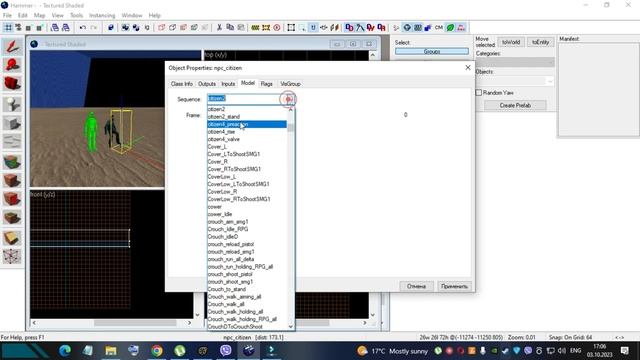Open the Tools menu

76,16
